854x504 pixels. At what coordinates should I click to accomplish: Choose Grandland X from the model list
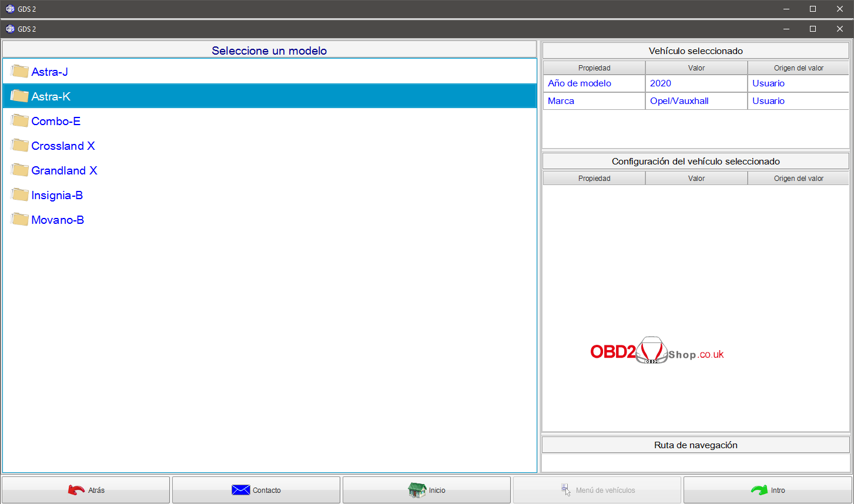coord(64,170)
